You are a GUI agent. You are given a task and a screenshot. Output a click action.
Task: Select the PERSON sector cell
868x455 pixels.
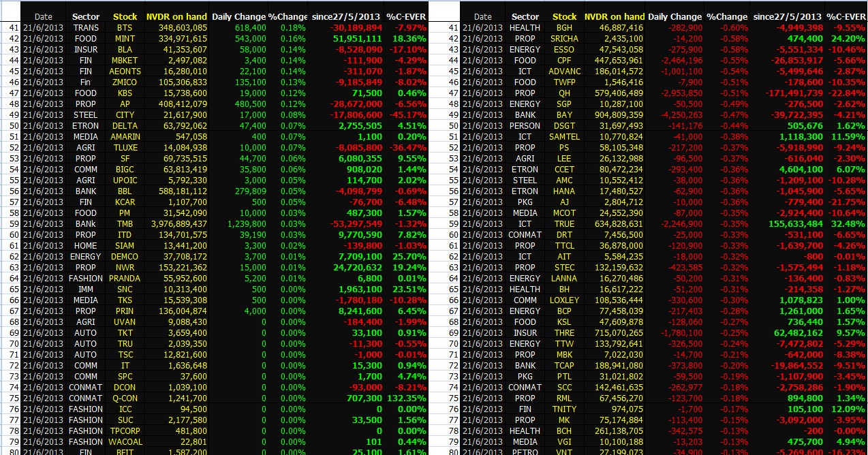[525, 126]
